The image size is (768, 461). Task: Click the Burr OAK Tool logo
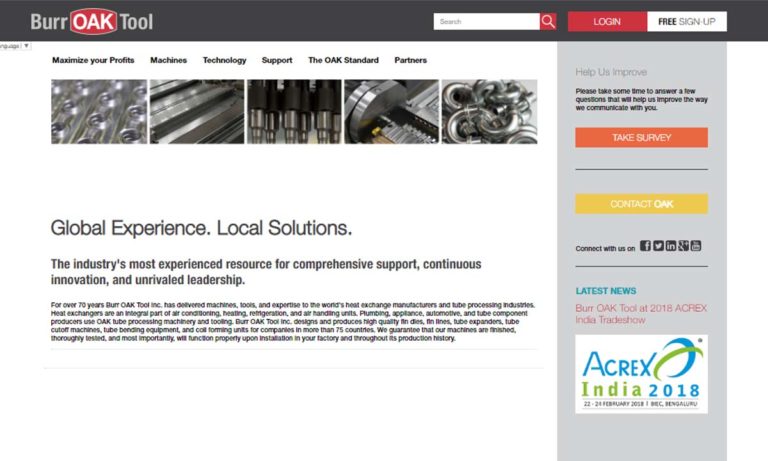pos(92,22)
